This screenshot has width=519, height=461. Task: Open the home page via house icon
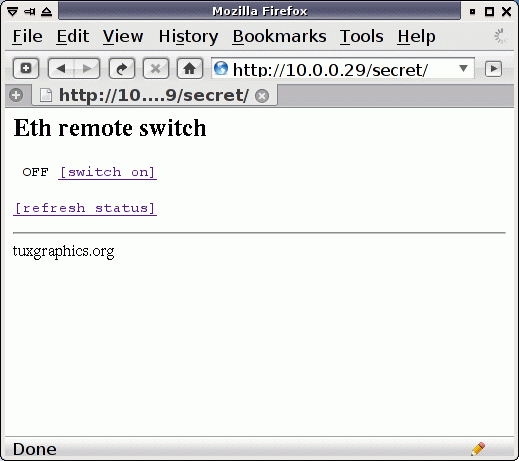tap(190, 69)
